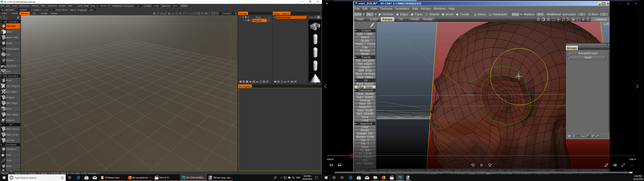Screen dimensions: 644x181
Task: Click the video playback progress slider
Action: point(352,156)
